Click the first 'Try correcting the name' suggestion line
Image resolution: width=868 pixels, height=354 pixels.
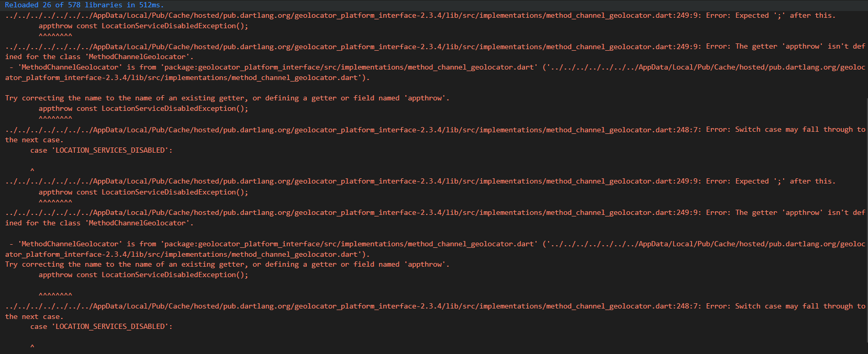(x=227, y=98)
